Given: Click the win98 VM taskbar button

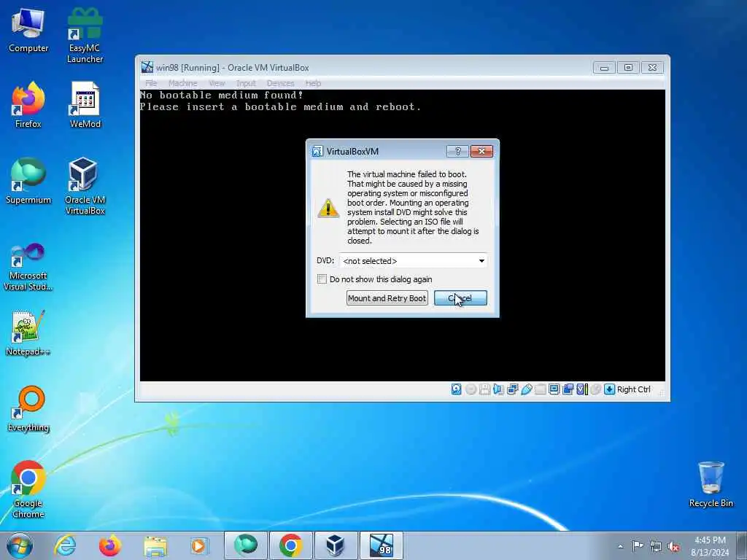Looking at the screenshot, I should point(381,545).
